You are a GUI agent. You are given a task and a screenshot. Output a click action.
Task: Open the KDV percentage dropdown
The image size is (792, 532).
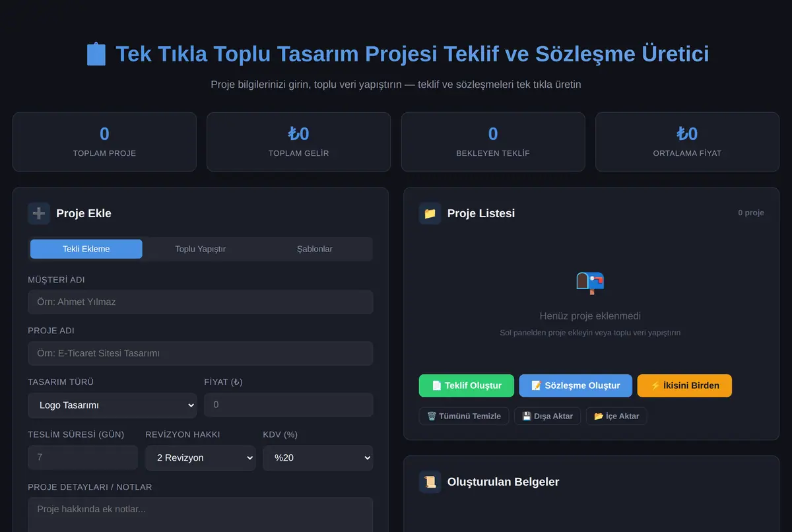pos(318,457)
